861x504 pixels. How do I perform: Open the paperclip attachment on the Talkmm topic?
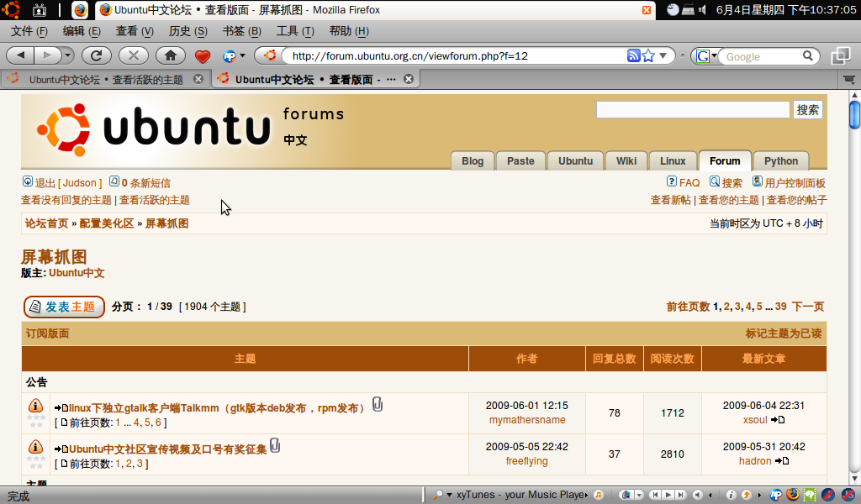378,404
